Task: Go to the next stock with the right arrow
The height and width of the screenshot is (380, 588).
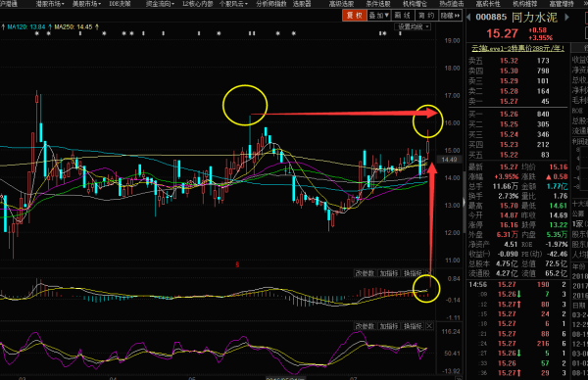Action: tap(567, 17)
